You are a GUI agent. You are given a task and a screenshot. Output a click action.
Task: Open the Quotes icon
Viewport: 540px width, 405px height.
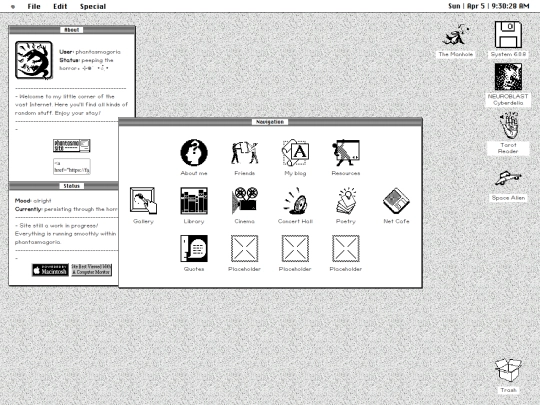194,249
